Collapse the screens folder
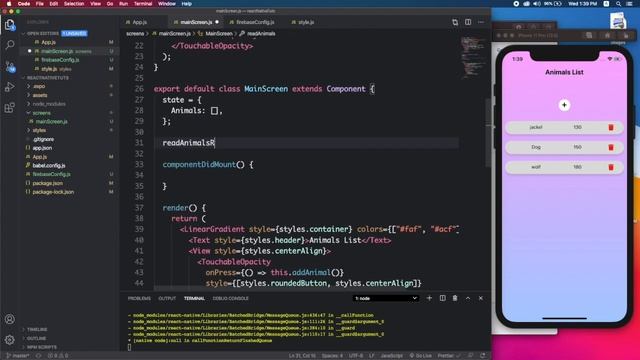 pos(42,113)
